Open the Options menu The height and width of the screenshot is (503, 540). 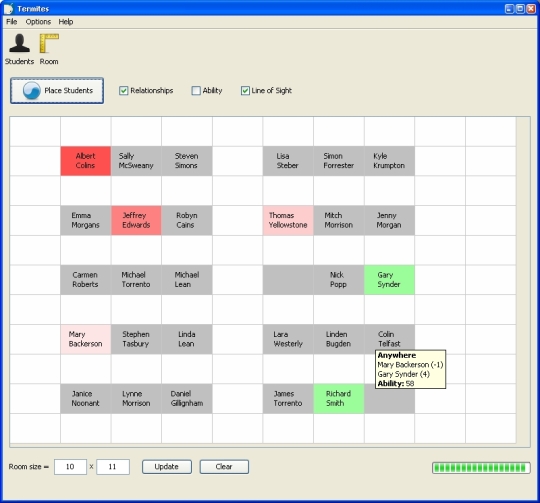(x=38, y=22)
